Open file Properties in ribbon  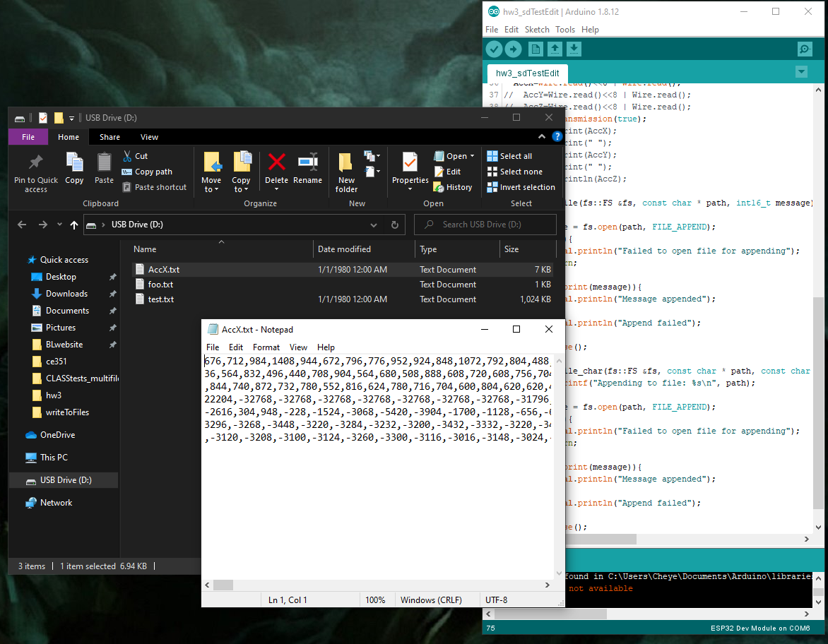point(410,169)
